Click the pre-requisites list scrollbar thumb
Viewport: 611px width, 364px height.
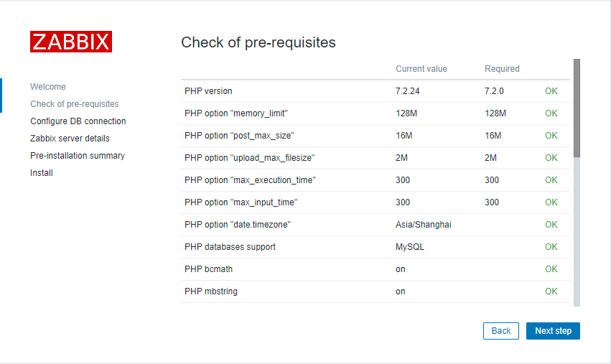577,108
